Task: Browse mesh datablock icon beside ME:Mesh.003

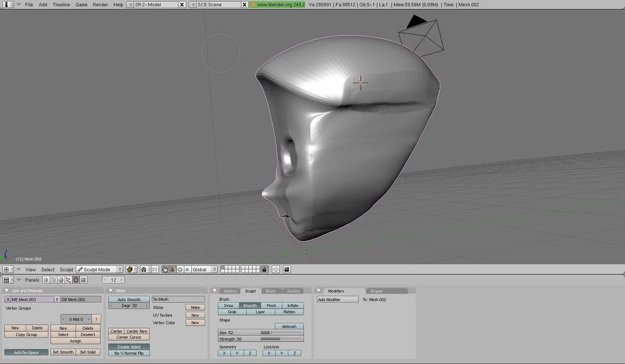Action: tap(7, 299)
